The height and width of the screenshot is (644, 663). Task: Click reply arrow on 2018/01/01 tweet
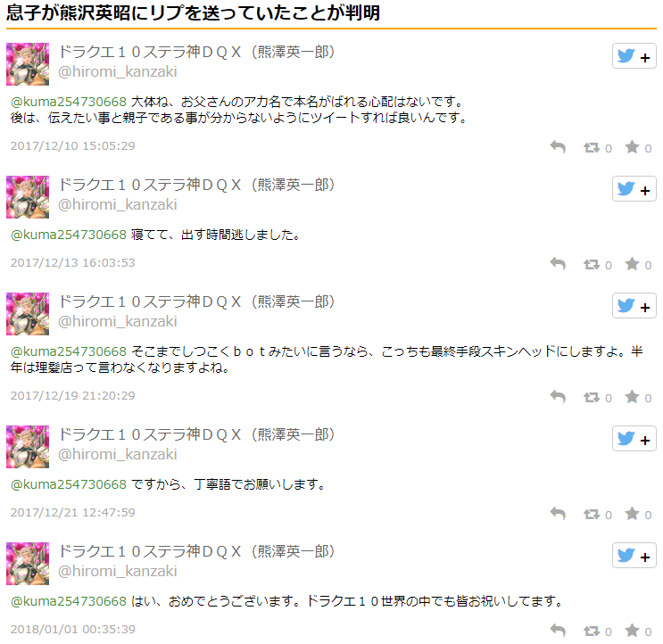(x=558, y=631)
